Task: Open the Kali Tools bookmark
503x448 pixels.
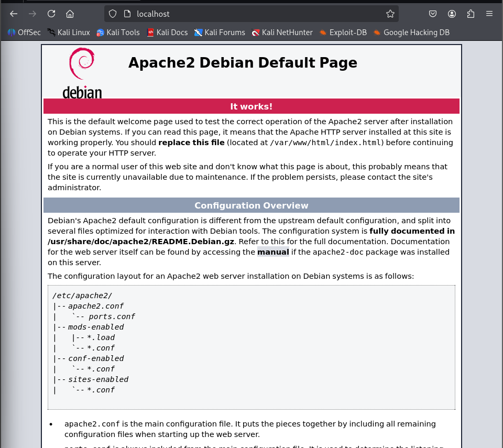Action: tap(118, 32)
